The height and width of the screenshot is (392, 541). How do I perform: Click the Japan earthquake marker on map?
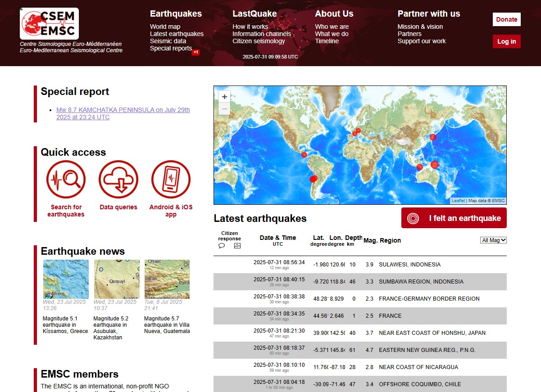point(433,137)
